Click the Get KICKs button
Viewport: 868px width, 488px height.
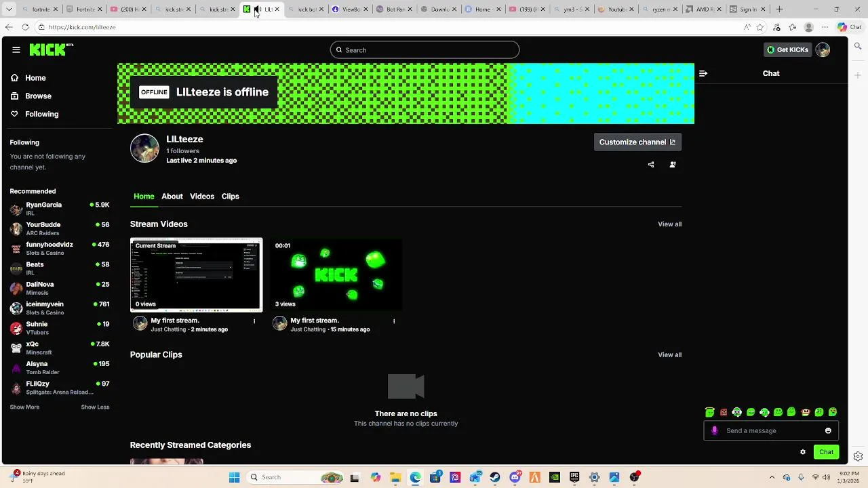tap(787, 49)
